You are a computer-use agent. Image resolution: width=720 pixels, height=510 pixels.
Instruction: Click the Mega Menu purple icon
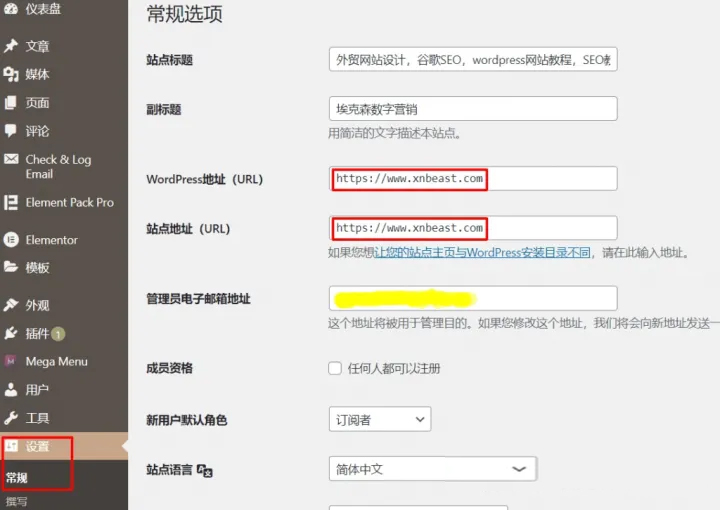tap(11, 361)
